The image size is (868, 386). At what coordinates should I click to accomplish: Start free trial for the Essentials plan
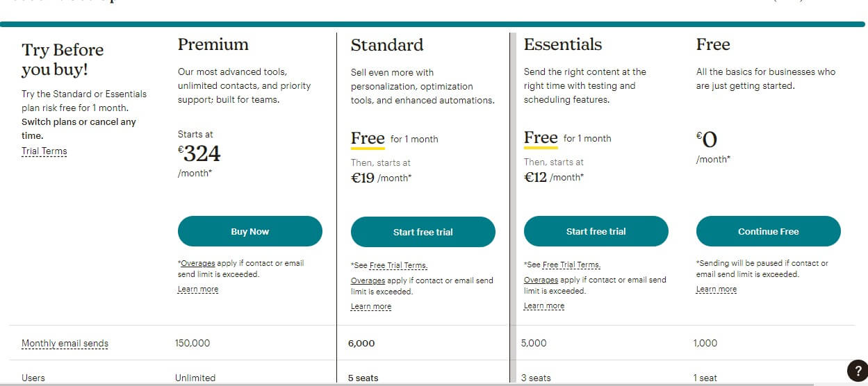(x=596, y=231)
